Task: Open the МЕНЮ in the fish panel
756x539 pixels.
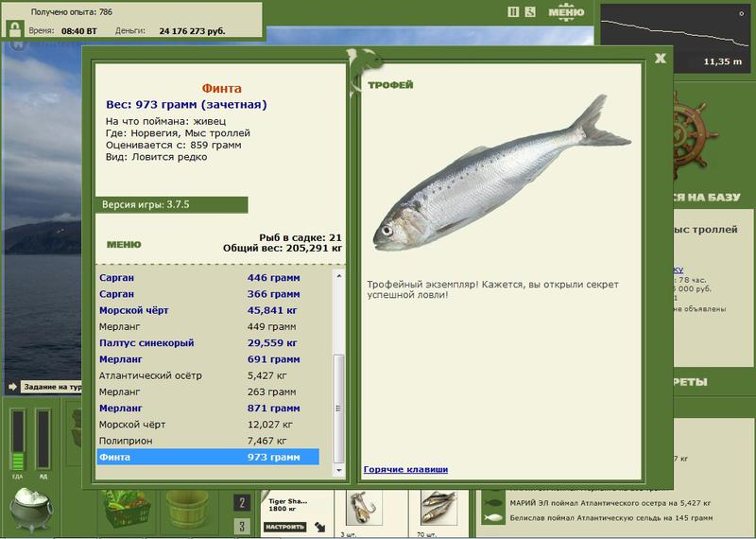Action: tap(124, 245)
